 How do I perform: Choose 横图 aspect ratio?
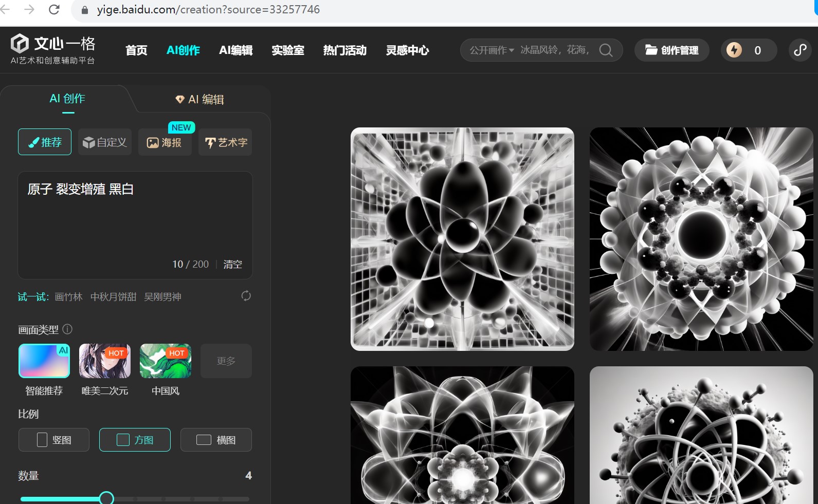point(216,440)
